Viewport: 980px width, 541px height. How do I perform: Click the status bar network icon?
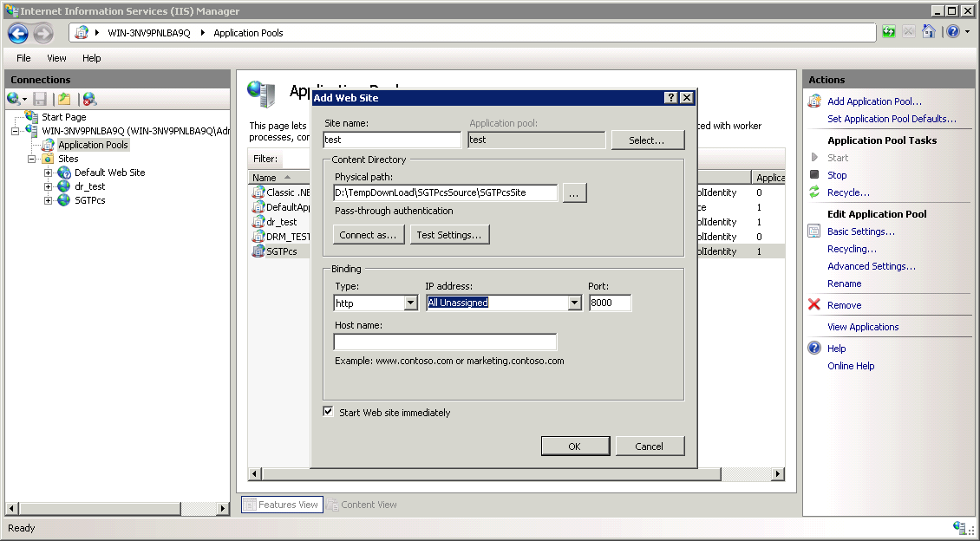click(960, 528)
